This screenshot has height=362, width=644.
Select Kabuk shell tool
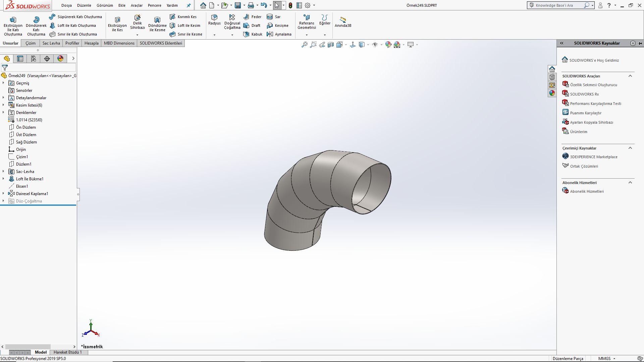pyautogui.click(x=253, y=34)
